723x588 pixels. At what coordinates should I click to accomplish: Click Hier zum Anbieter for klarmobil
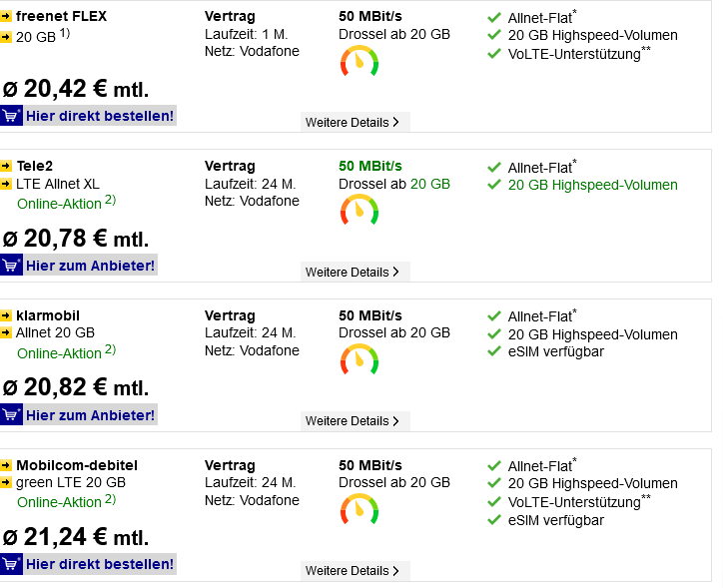pos(90,415)
